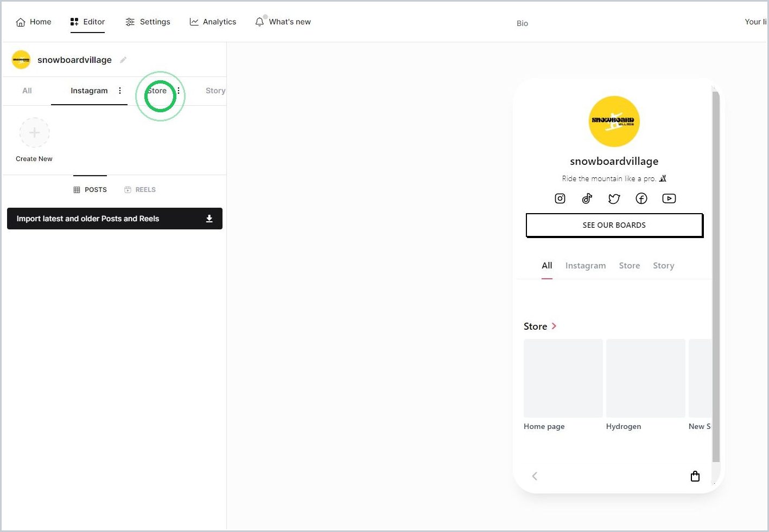
Task: Open the Editor menu item
Action: point(87,22)
